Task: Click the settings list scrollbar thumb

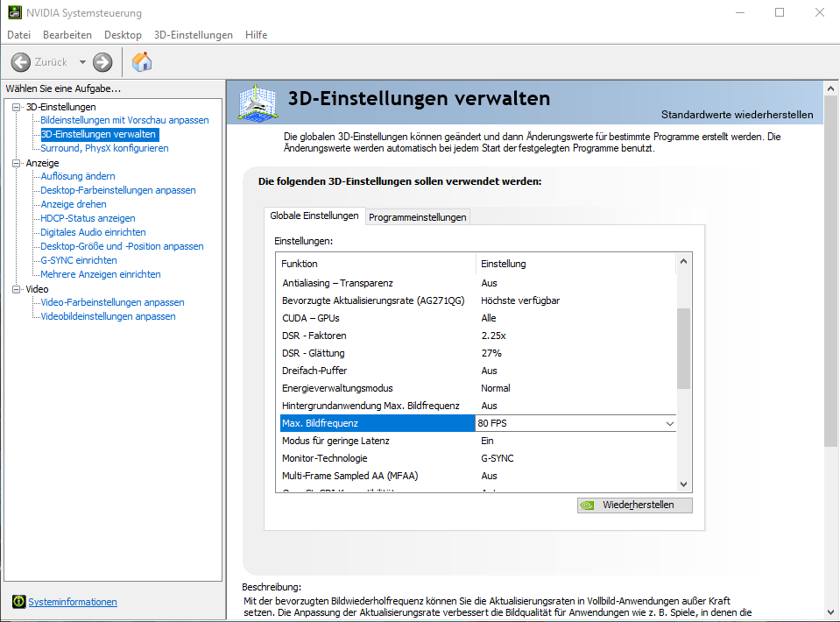Action: [683, 349]
